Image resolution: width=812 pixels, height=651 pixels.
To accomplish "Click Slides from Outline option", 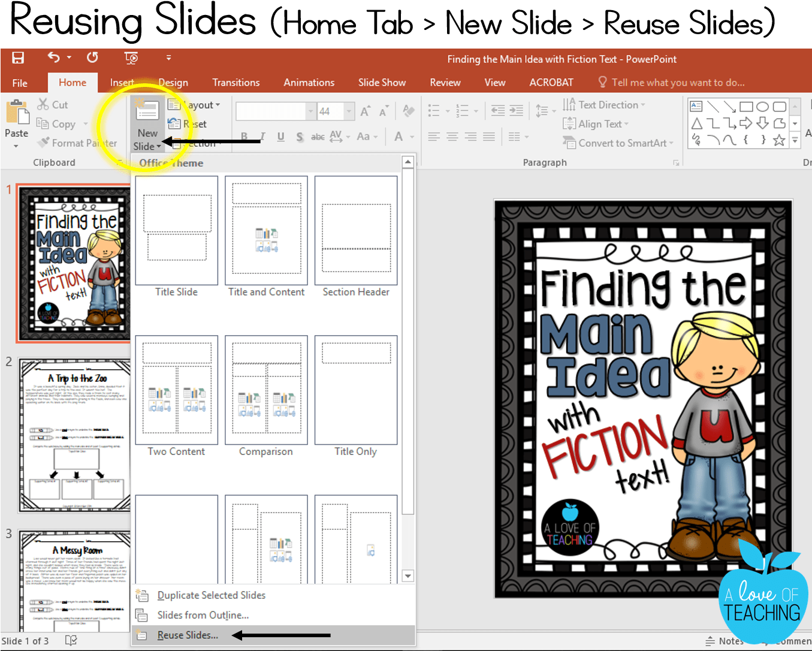I will (x=203, y=615).
